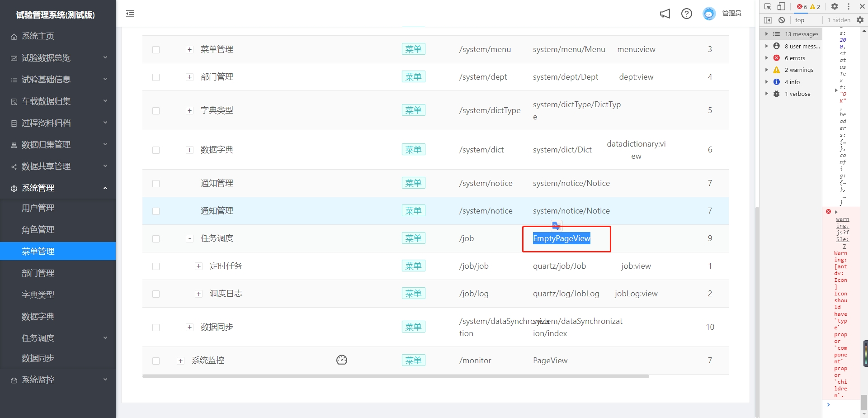Viewport: 868px width, 418px height.
Task: Expand the 数据字典 table row
Action: (x=190, y=150)
